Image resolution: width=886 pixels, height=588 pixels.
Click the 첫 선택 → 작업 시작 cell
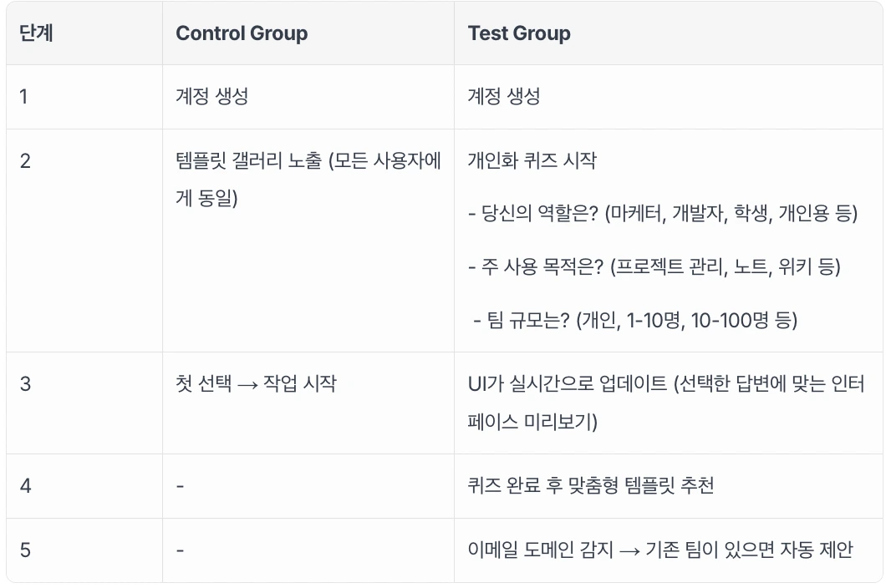click(256, 383)
